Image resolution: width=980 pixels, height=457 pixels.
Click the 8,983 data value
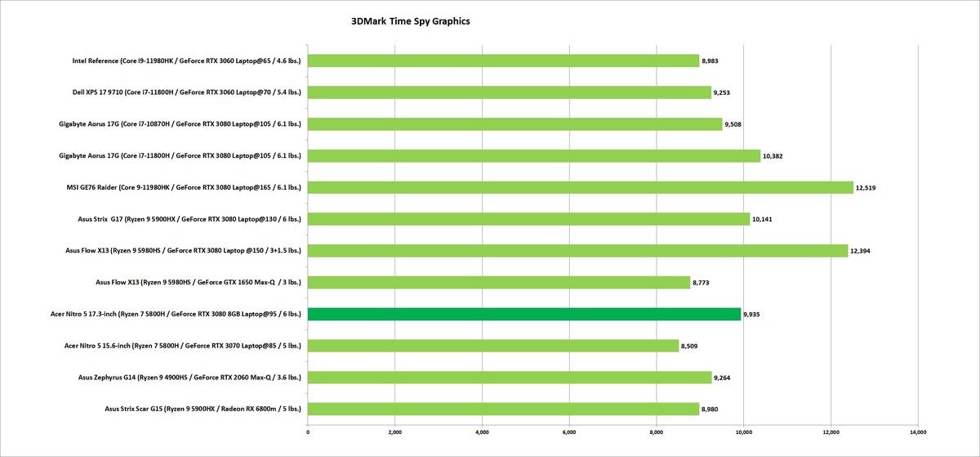click(710, 60)
